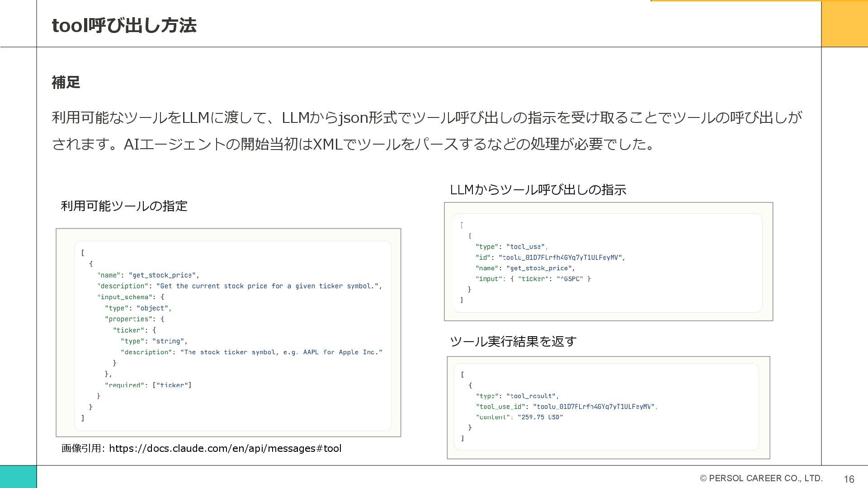The height and width of the screenshot is (488, 868).
Task: Click the '259.75 USD' content value
Action: (x=540, y=417)
